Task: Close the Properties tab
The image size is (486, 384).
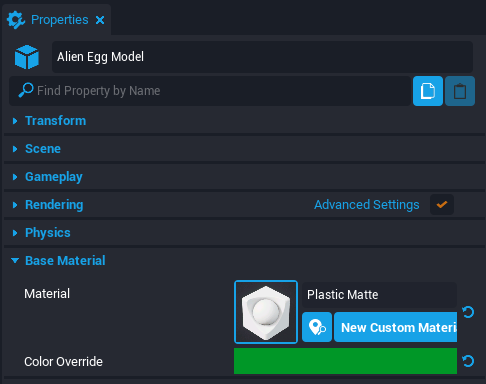Action: pos(100,20)
